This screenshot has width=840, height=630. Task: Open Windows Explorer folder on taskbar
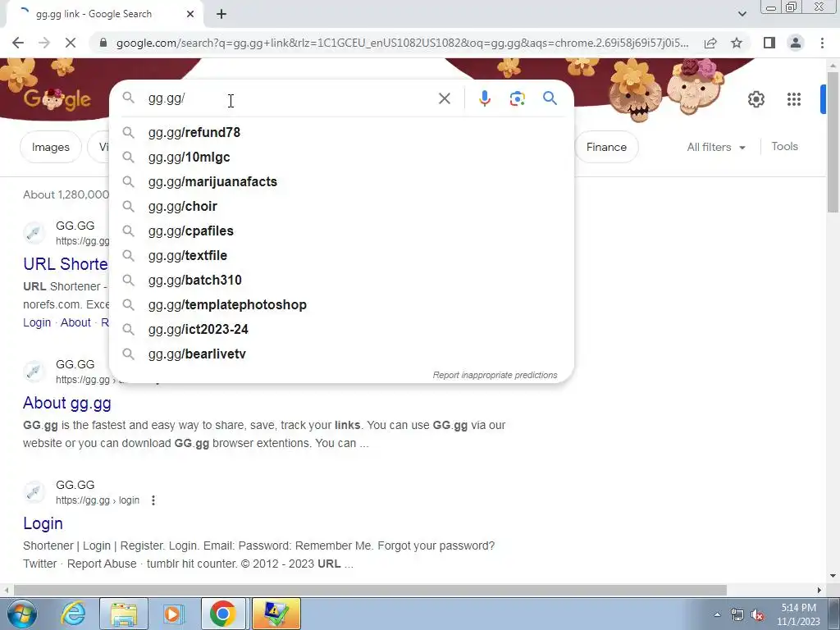[124, 614]
